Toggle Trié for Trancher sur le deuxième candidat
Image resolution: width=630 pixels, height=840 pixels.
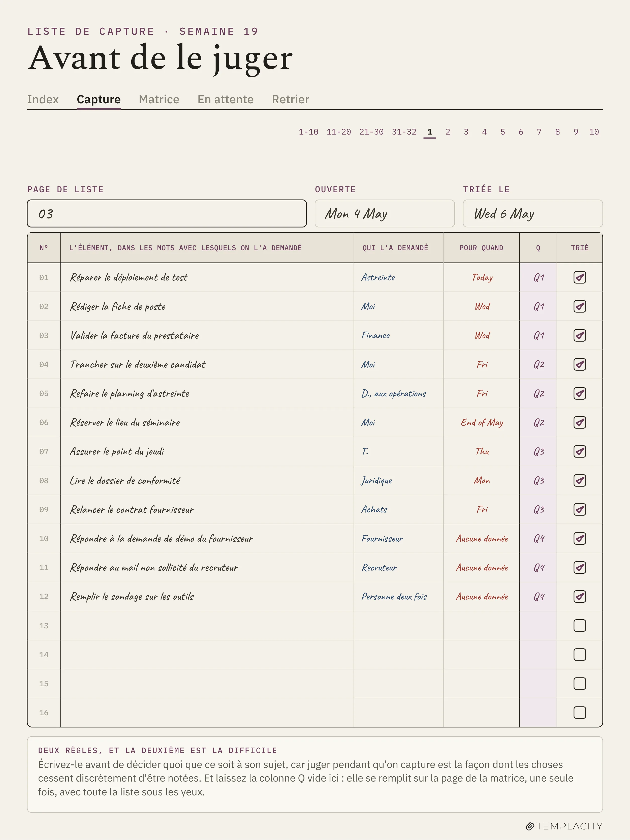click(x=580, y=365)
